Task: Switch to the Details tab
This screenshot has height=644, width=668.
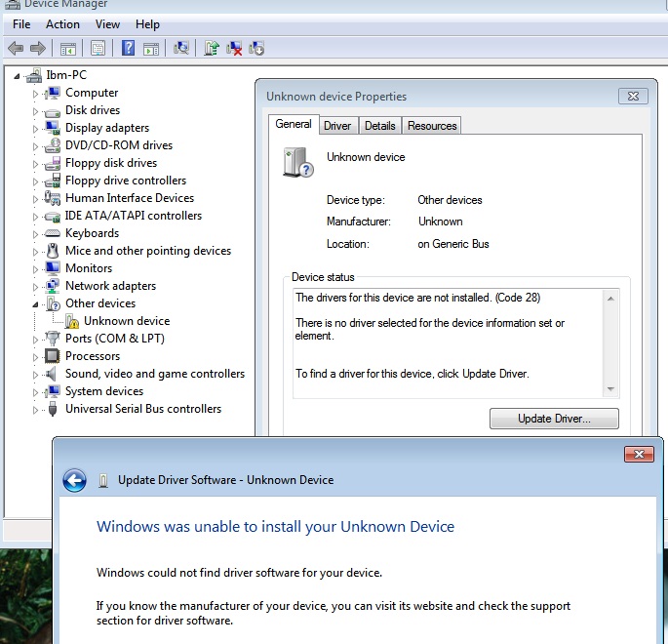Action: 380,126
